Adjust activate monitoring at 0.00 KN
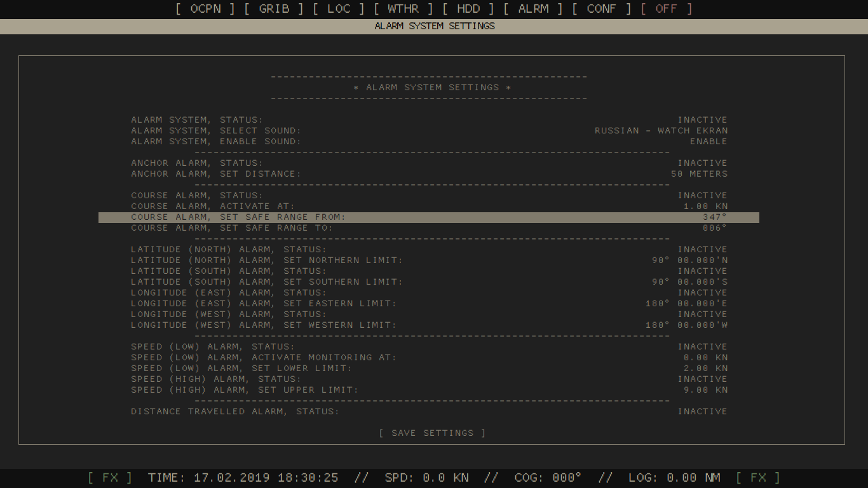This screenshot has height=488, width=868. pyautogui.click(x=705, y=357)
